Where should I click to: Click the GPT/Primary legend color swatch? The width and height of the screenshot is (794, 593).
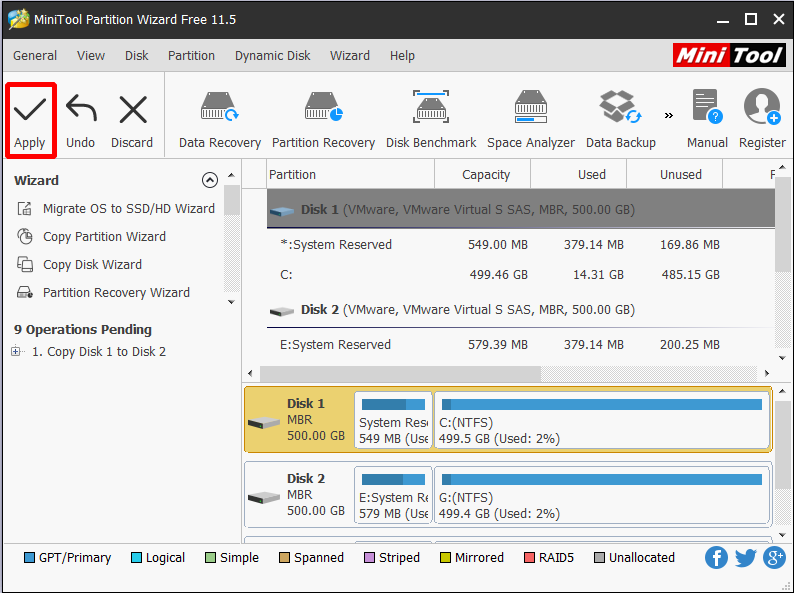tap(29, 558)
